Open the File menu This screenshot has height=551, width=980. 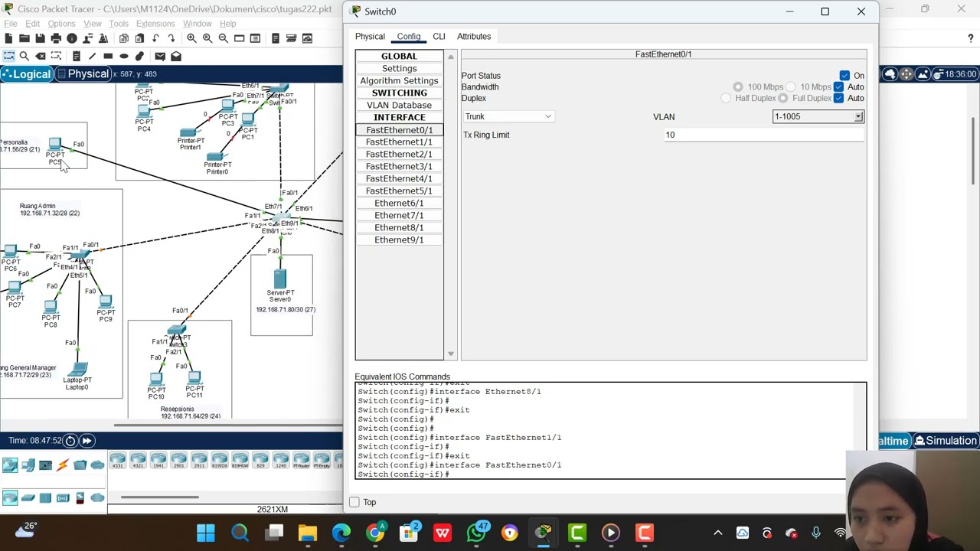click(x=11, y=24)
